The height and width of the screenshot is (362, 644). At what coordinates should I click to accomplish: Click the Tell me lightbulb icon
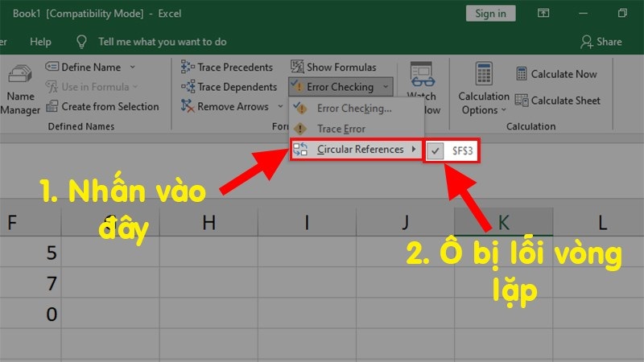(81, 42)
